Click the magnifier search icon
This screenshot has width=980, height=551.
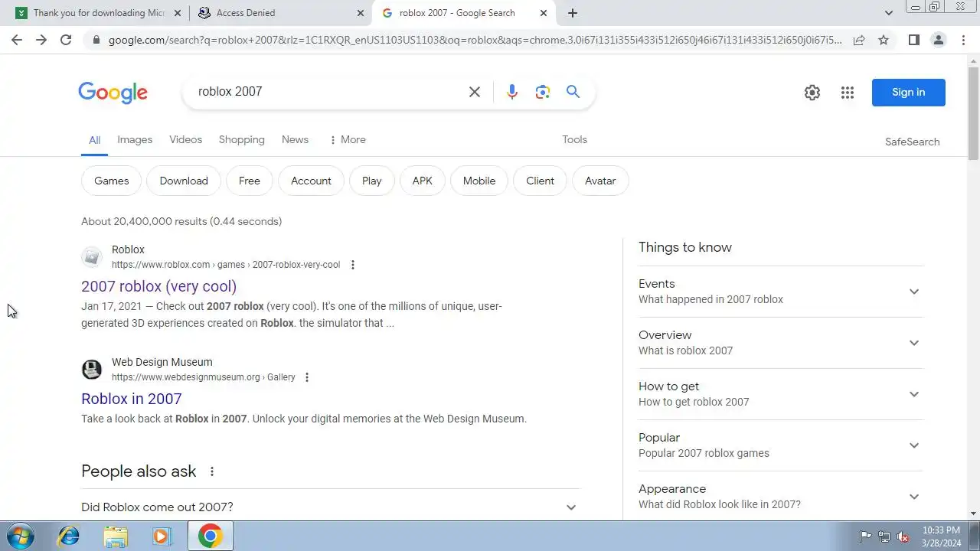(x=573, y=92)
